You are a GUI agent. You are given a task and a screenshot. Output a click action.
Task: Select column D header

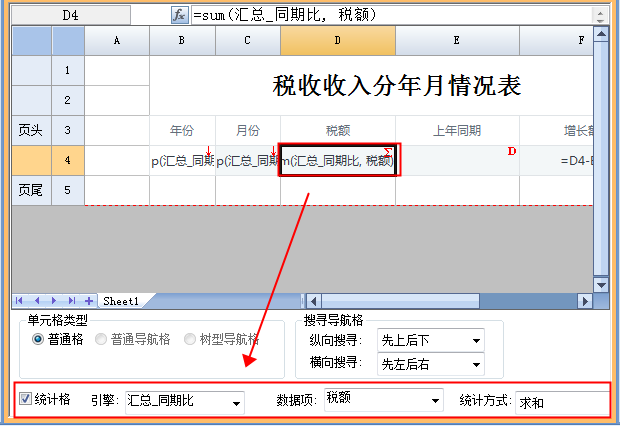pos(337,40)
